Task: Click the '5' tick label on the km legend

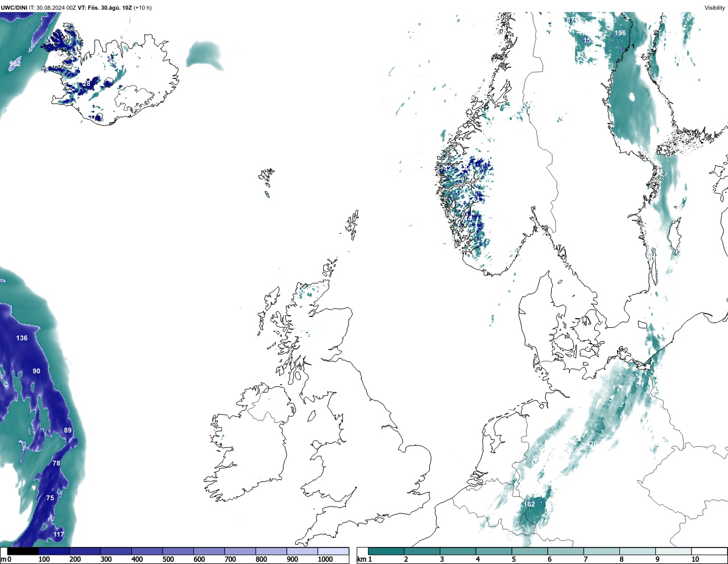Action: tap(514, 559)
